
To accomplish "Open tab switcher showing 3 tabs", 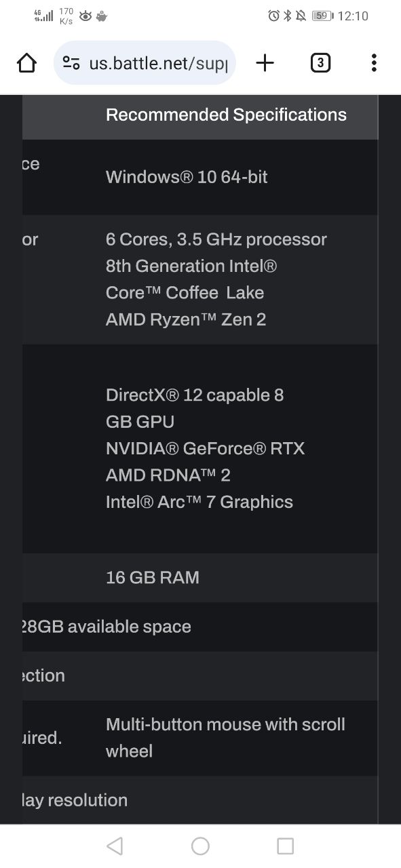I will click(x=320, y=63).
